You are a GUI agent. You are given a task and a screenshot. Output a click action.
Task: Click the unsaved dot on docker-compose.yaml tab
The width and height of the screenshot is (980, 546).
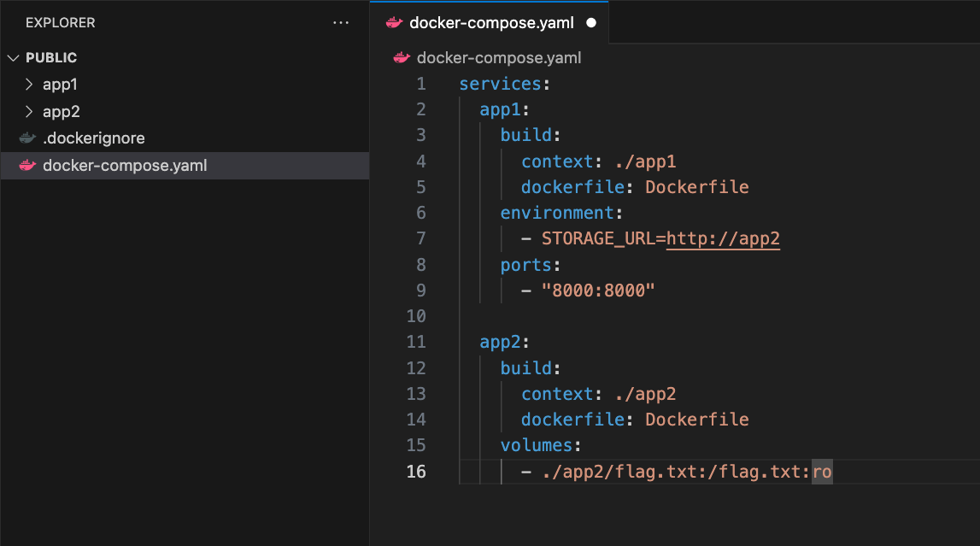(591, 23)
